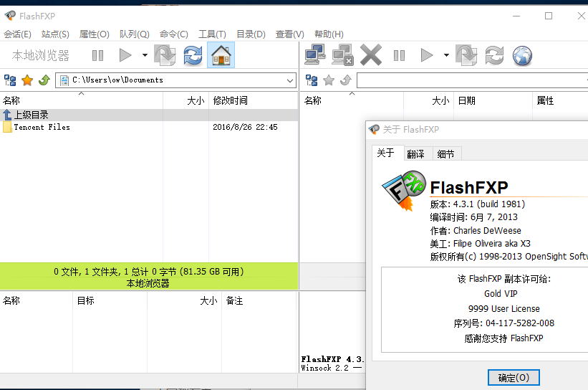
Task: Open the local pane favorites star
Action: pos(27,80)
